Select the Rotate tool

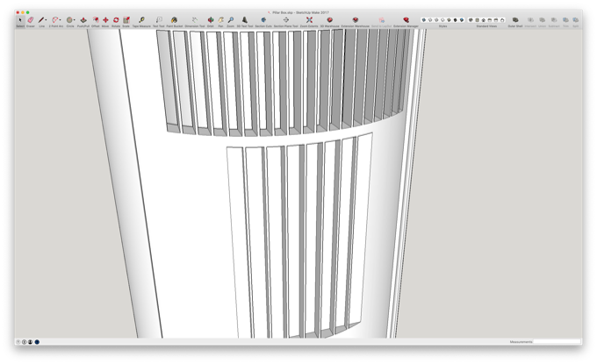pos(116,20)
